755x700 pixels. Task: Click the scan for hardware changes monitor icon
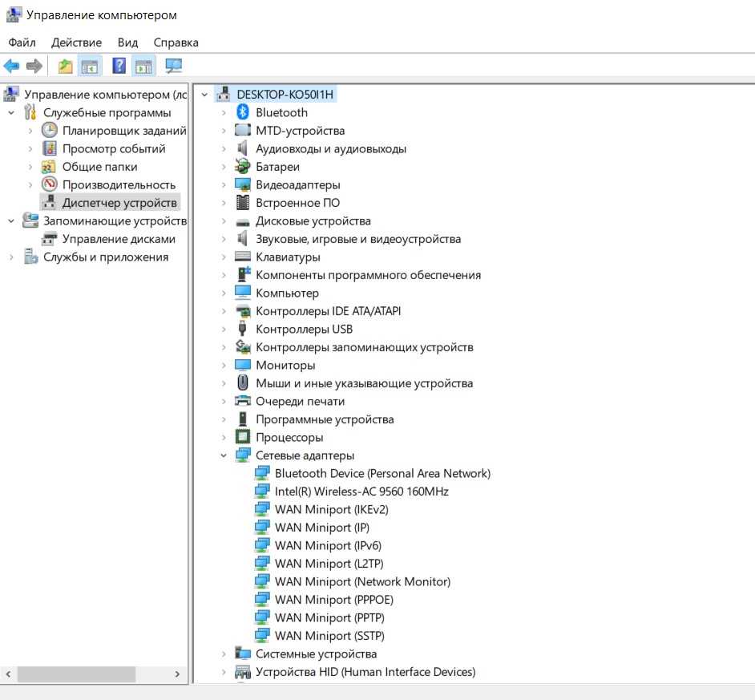[173, 66]
